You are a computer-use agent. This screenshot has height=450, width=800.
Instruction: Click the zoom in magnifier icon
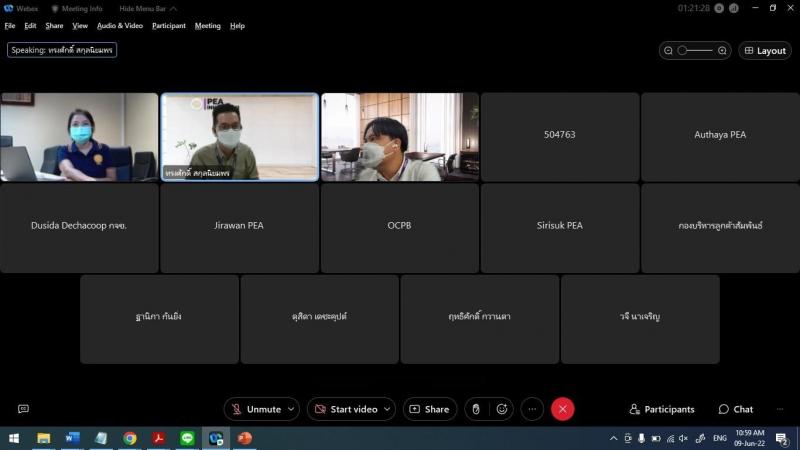click(722, 50)
